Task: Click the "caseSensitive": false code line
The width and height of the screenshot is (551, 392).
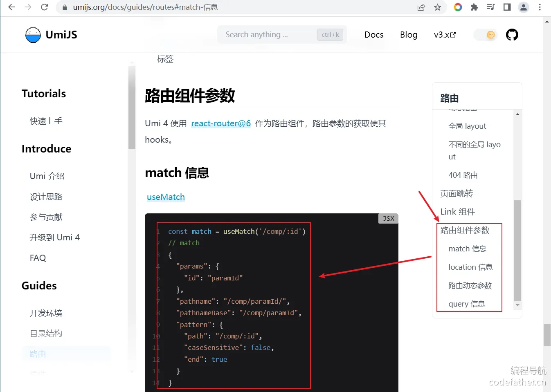Action: [229, 348]
